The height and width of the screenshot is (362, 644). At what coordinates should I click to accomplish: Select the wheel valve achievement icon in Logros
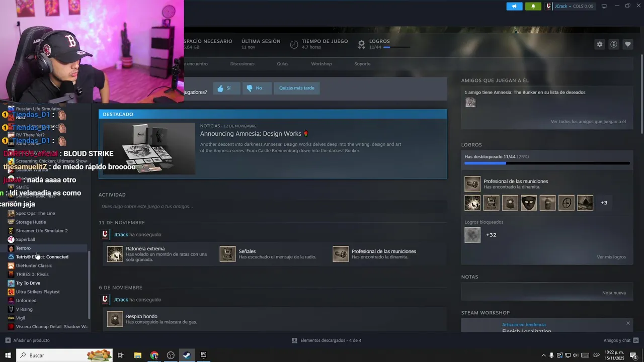567,203
